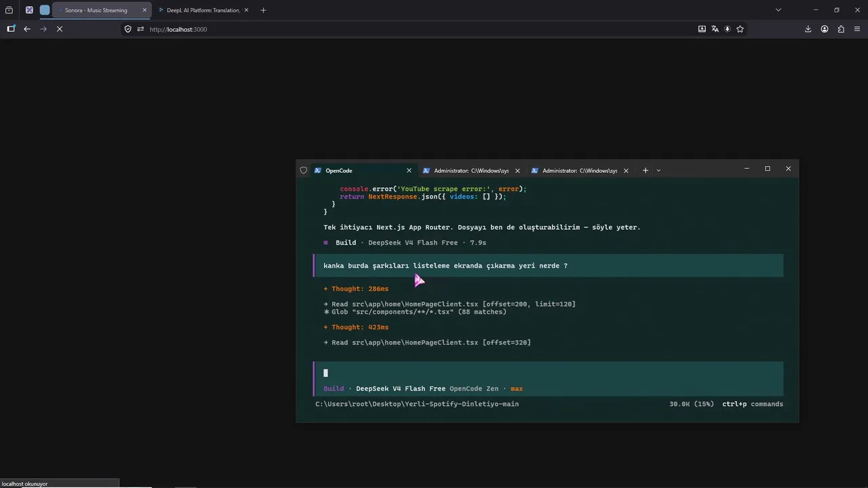This screenshot has height=488, width=868.
Task: Click the Glob 'src/components/**/*.tsx' line
Action: 415,312
